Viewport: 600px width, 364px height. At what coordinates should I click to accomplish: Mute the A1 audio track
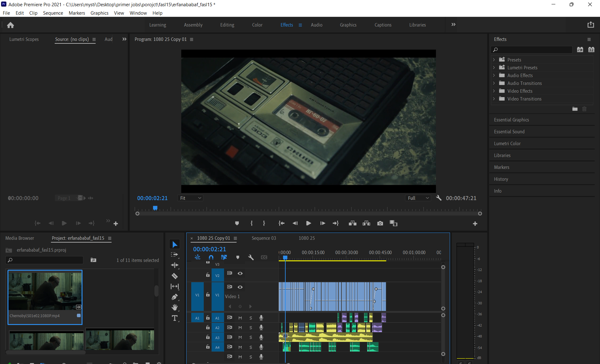(x=240, y=318)
